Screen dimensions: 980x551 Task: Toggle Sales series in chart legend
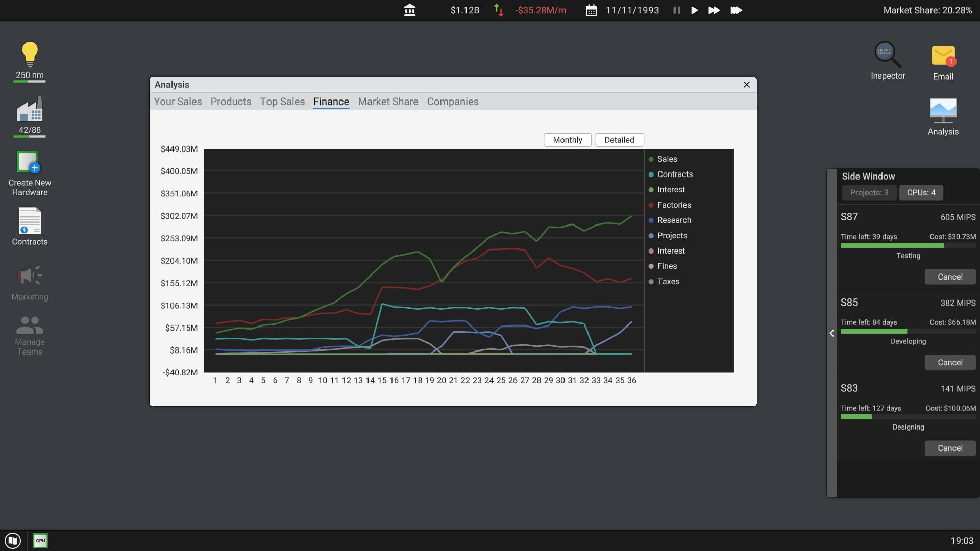667,159
